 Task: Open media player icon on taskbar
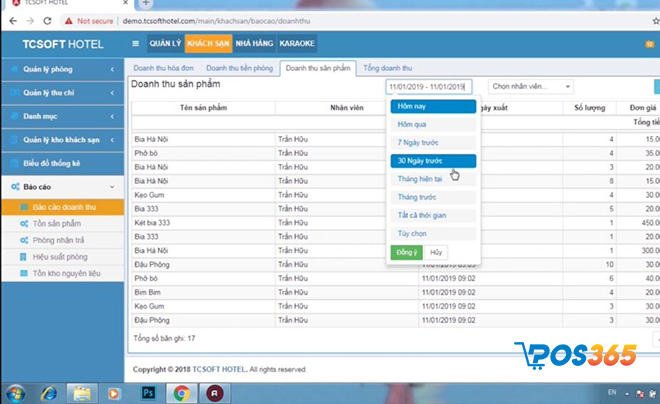[113, 393]
